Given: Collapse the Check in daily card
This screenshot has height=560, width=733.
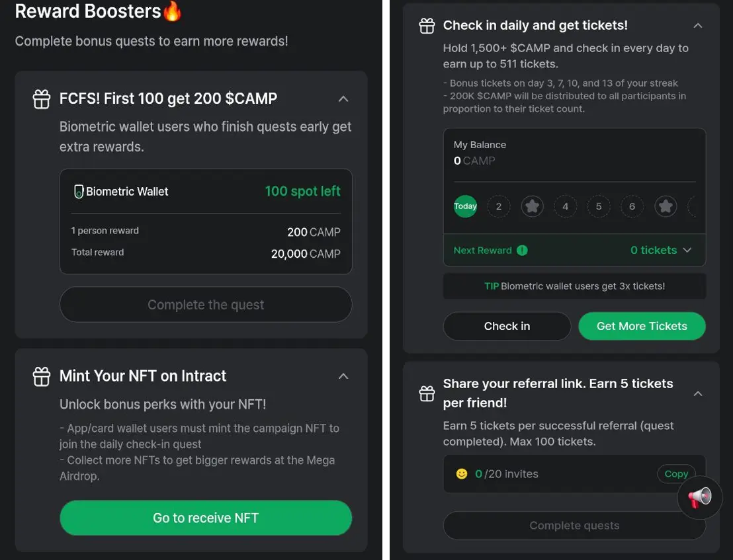Looking at the screenshot, I should point(698,26).
